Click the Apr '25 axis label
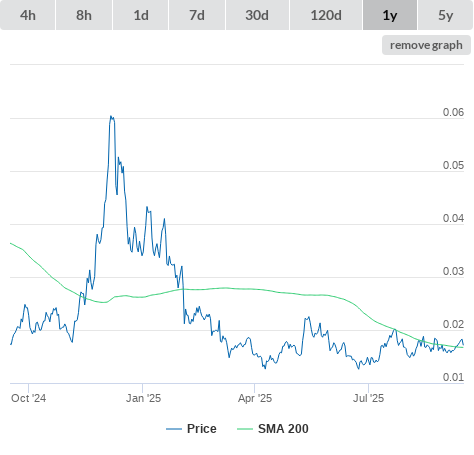The image size is (474, 455). (x=255, y=398)
